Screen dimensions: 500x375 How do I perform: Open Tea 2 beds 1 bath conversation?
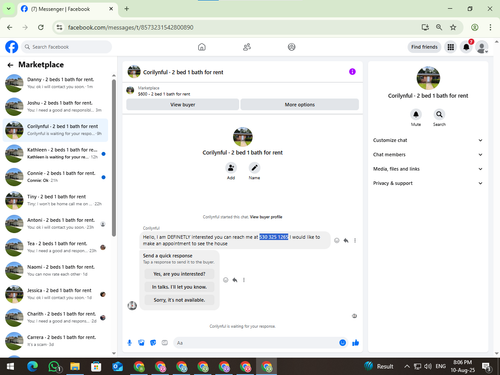pos(55,247)
